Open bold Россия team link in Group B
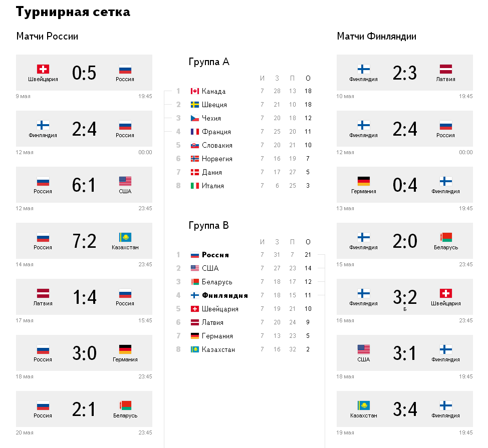488x448 pixels. (215, 255)
